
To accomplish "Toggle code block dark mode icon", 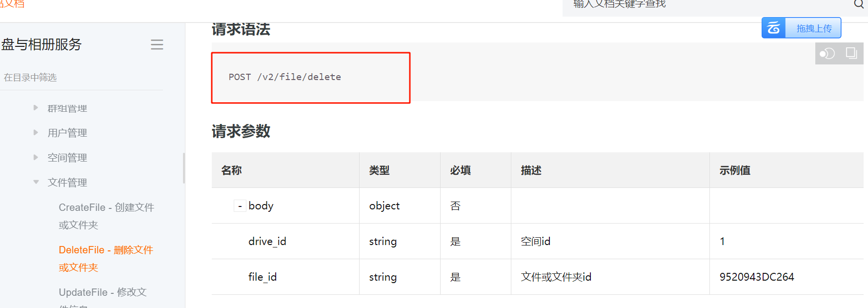I will [827, 53].
